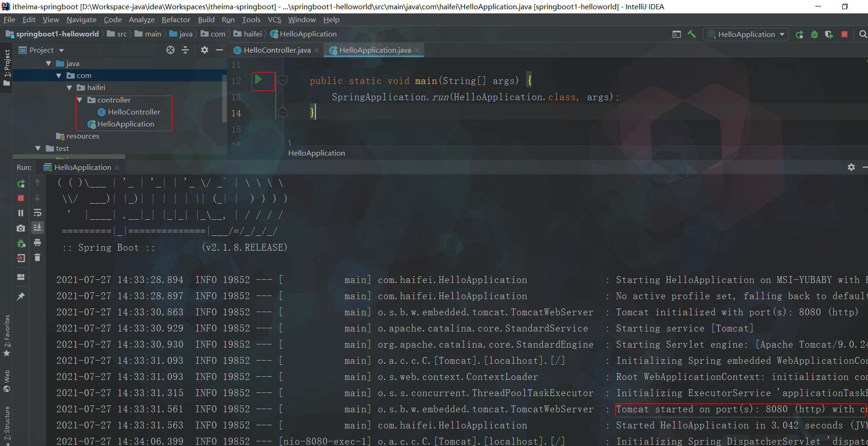This screenshot has height=446, width=868.
Task: Locate the opened file in Project tree
Action: 170,50
